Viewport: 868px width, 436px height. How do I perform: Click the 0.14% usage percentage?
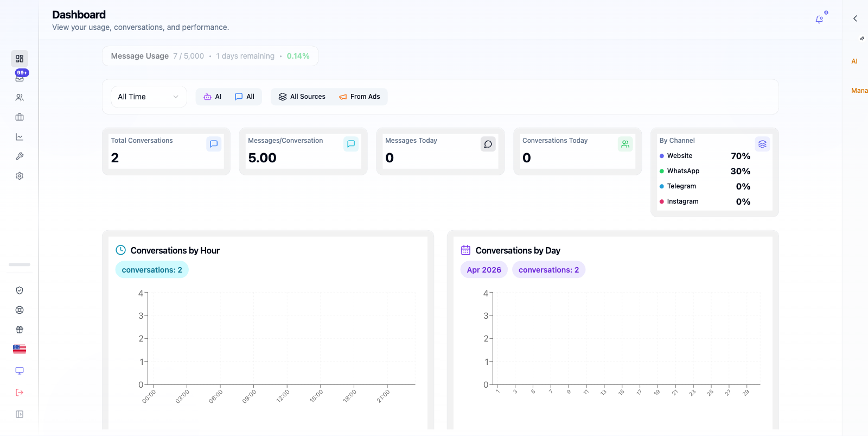[298, 56]
